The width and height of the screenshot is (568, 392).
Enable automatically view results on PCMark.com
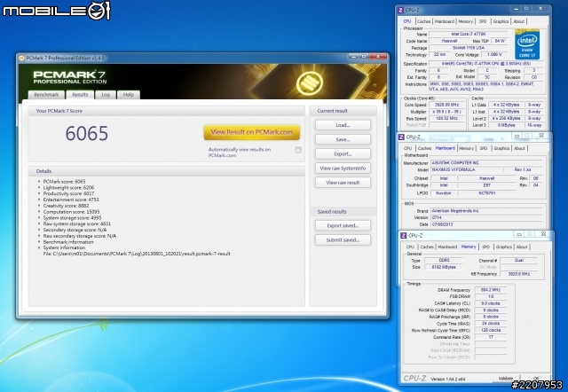(x=298, y=150)
